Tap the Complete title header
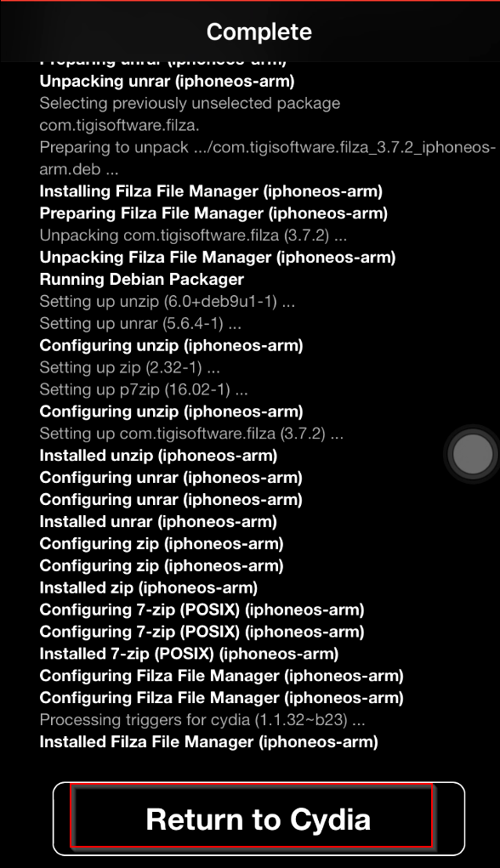Viewport: 500px width, 868px height. (259, 32)
